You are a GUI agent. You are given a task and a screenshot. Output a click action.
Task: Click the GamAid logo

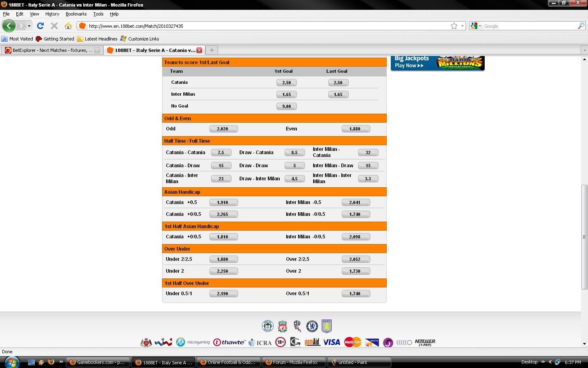point(312,342)
